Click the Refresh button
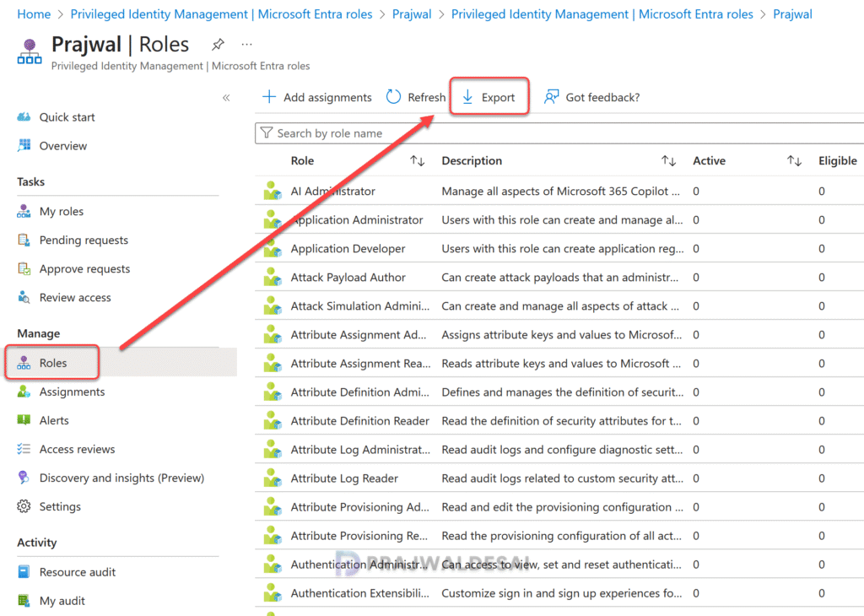Viewport: 864px width, 616px height. (415, 97)
